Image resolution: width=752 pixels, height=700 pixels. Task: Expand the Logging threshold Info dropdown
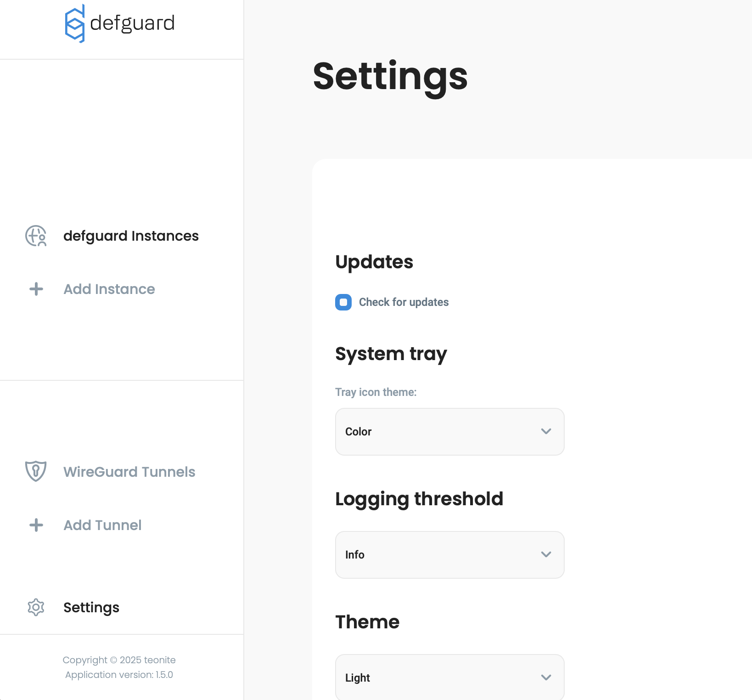tap(449, 555)
